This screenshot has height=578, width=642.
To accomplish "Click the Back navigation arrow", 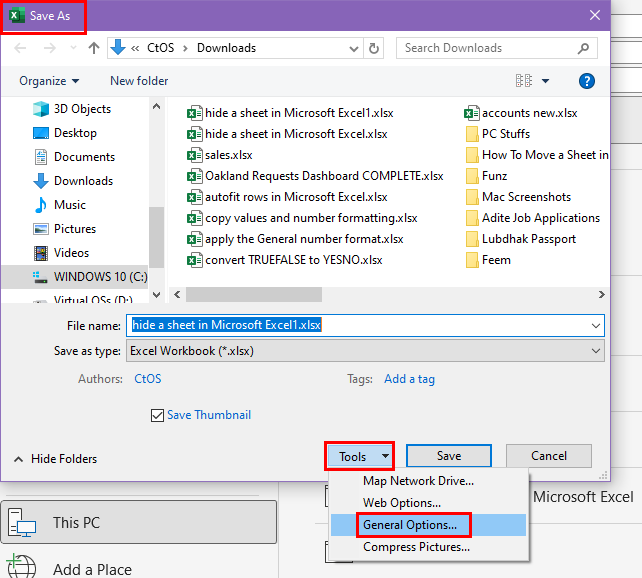I will click(20, 48).
